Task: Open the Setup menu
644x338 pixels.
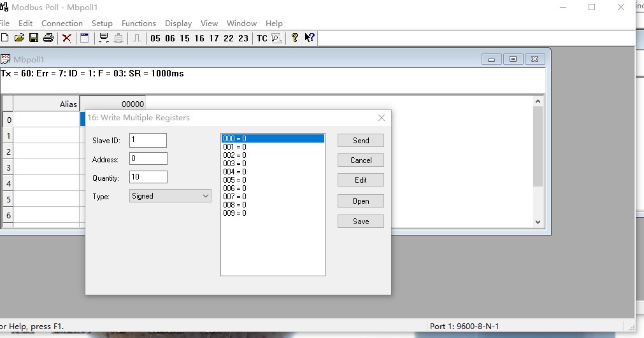Action: pos(102,24)
